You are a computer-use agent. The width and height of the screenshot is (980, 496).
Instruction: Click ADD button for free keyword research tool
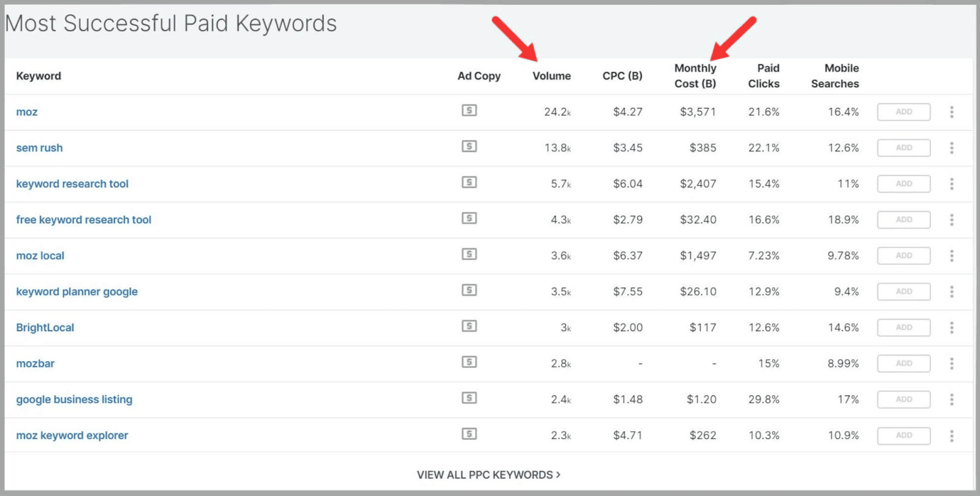pyautogui.click(x=904, y=219)
